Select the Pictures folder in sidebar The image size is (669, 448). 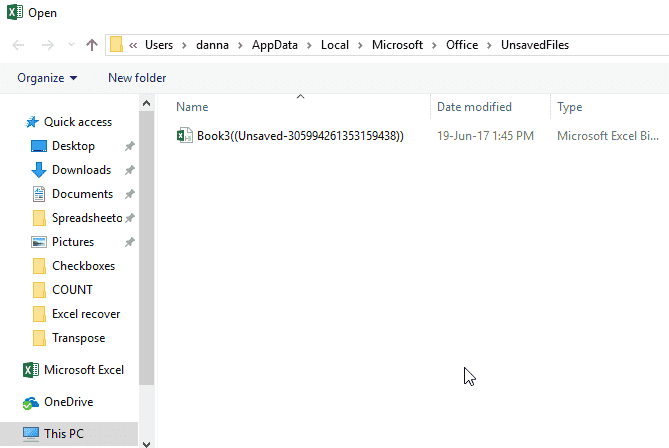click(x=72, y=242)
